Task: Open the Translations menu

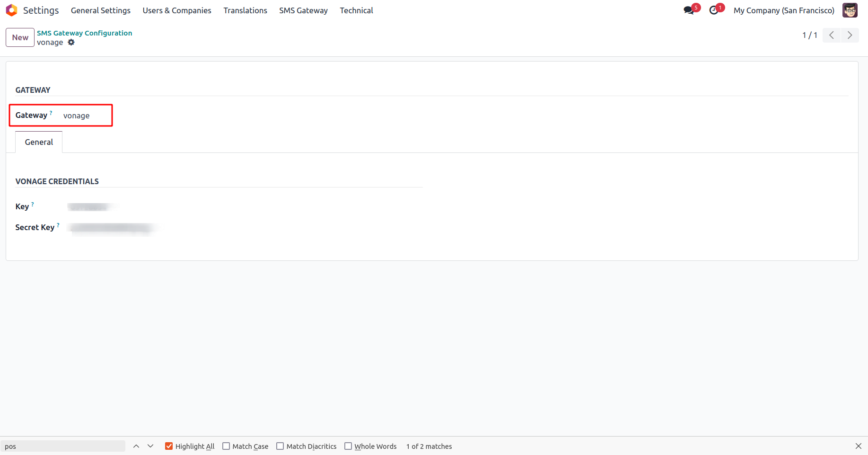Action: tap(245, 10)
